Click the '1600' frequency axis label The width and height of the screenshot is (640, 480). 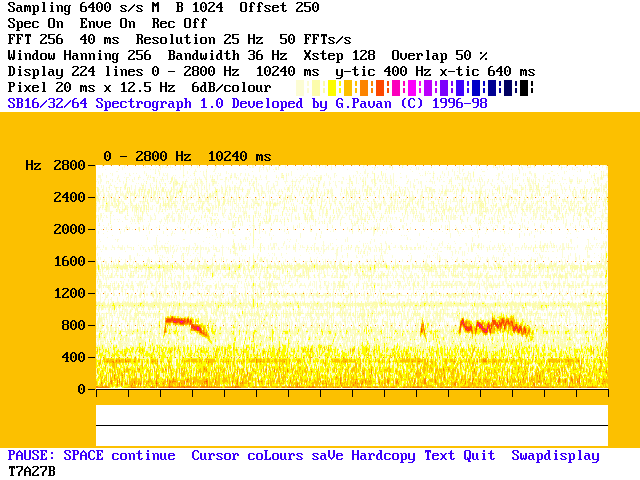[x=69, y=261]
